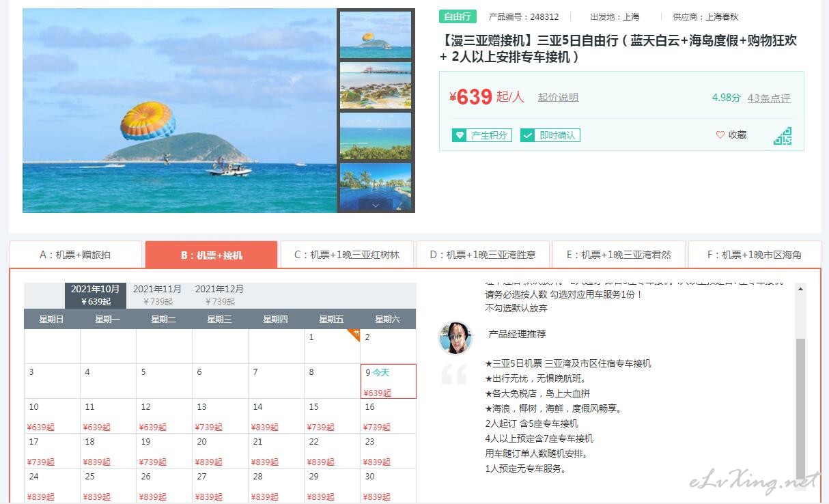Screen dimensions: 829x504
Task: Switch to tab A：机票+赠旅拍
Action: coord(75,255)
